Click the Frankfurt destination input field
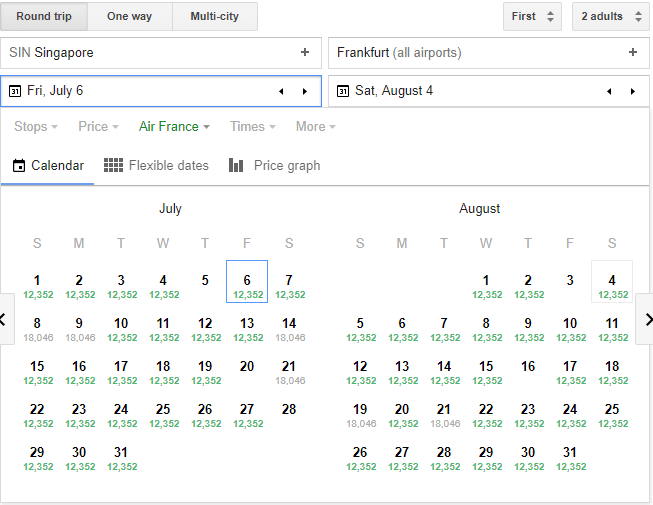Viewport: 653px width, 505px height. pyautogui.click(x=489, y=53)
